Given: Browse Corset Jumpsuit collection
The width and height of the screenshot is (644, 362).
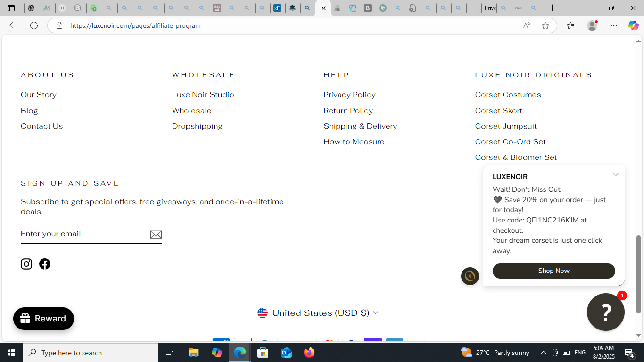Looking at the screenshot, I should pyautogui.click(x=506, y=126).
